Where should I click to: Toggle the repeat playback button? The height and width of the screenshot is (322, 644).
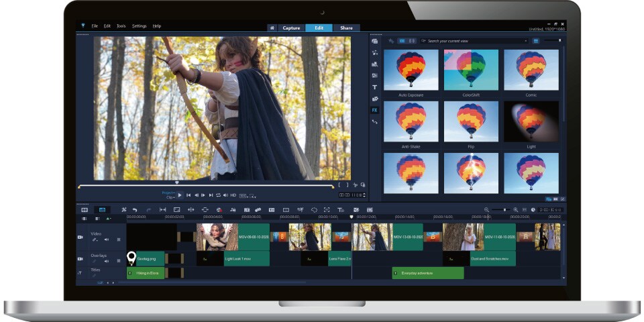pyautogui.click(x=218, y=195)
